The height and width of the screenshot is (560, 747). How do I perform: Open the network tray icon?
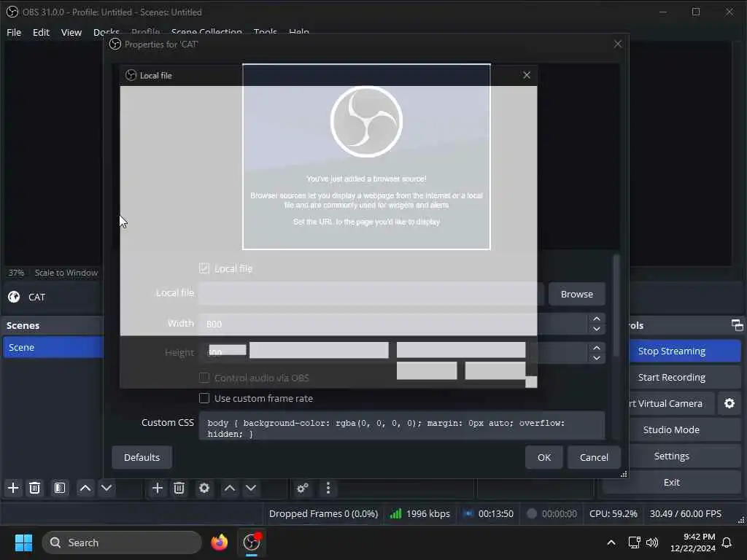[634, 542]
